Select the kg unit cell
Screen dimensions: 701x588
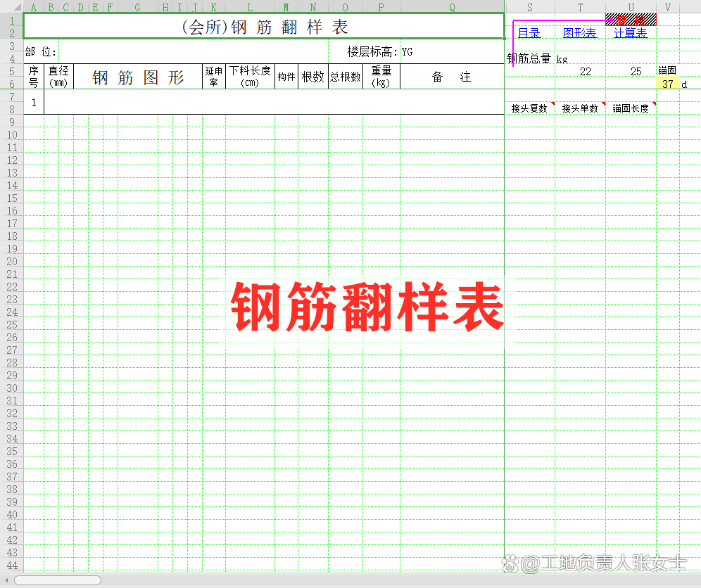click(580, 58)
